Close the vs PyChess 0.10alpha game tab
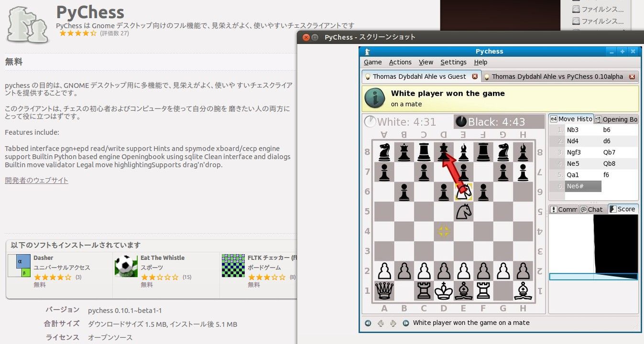This screenshot has height=344, width=644. coord(632,76)
